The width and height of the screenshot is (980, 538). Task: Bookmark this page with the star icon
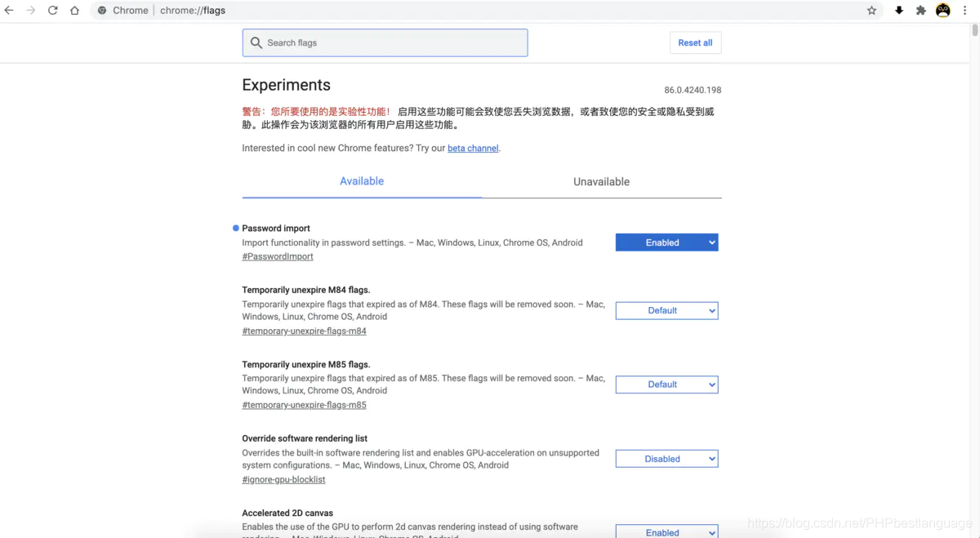point(871,11)
